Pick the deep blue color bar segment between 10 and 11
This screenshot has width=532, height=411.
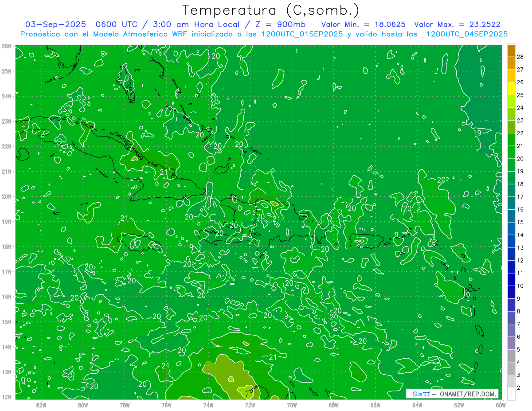click(511, 279)
